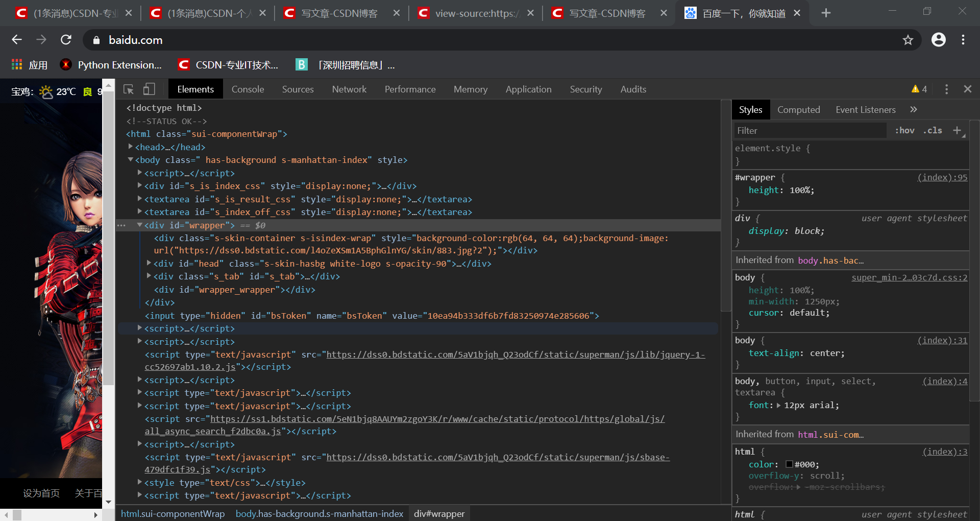Click the #000 color swatch in html rule
Image resolution: width=980 pixels, height=521 pixels.
(789, 464)
